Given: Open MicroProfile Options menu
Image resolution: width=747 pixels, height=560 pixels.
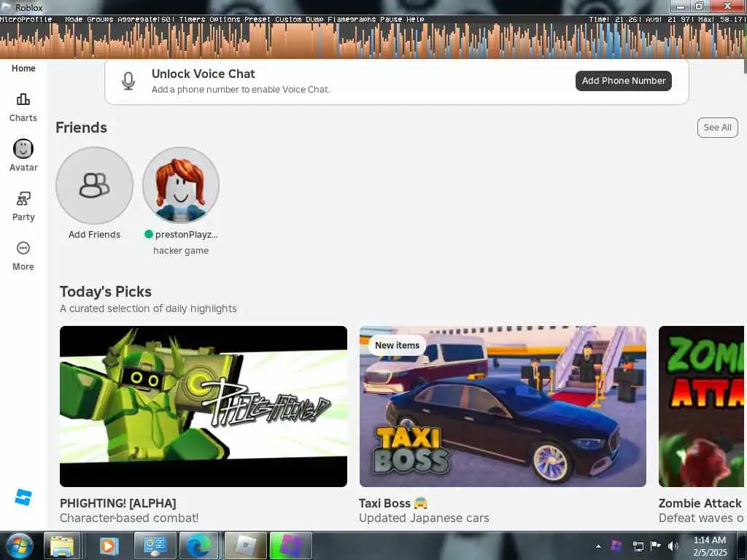Looking at the screenshot, I should 225,20.
